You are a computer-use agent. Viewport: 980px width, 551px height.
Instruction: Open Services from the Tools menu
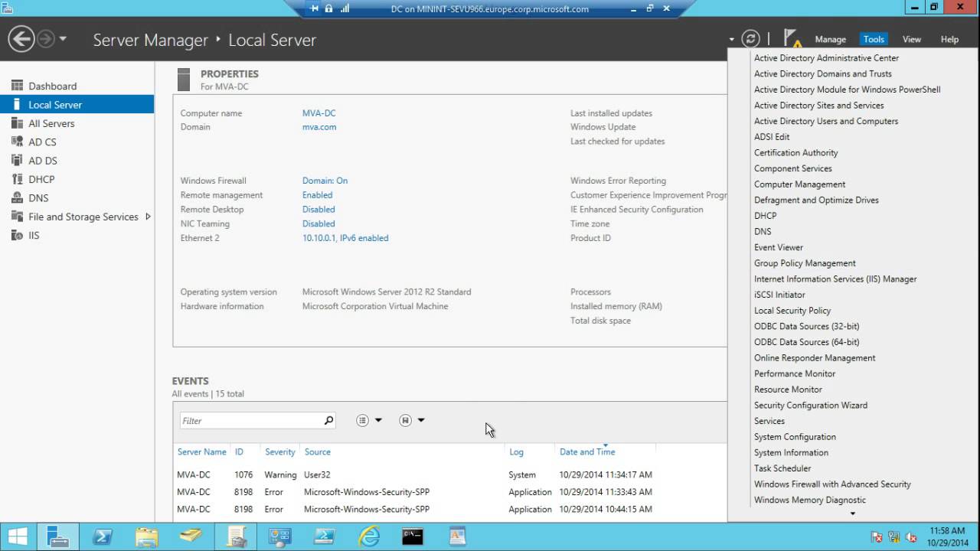pyautogui.click(x=769, y=421)
